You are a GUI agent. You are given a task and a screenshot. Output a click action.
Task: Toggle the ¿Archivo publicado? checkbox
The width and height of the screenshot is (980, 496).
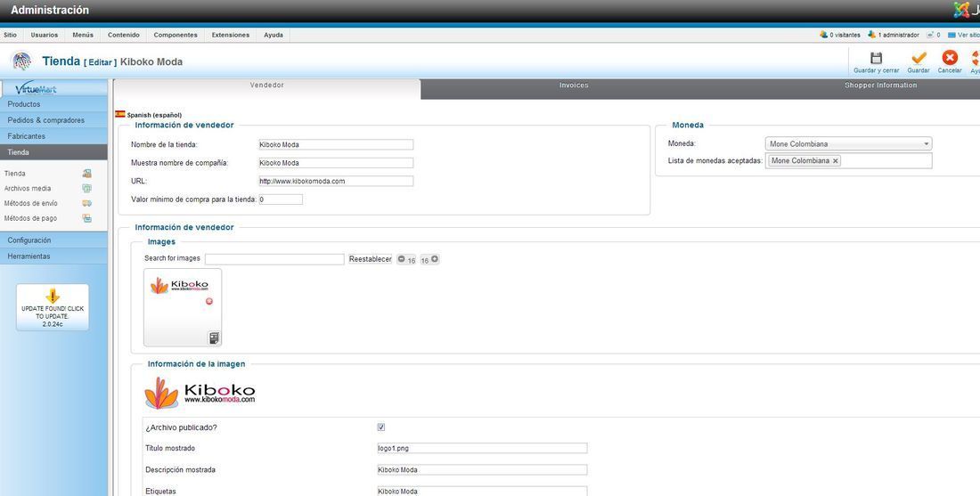pyautogui.click(x=381, y=427)
